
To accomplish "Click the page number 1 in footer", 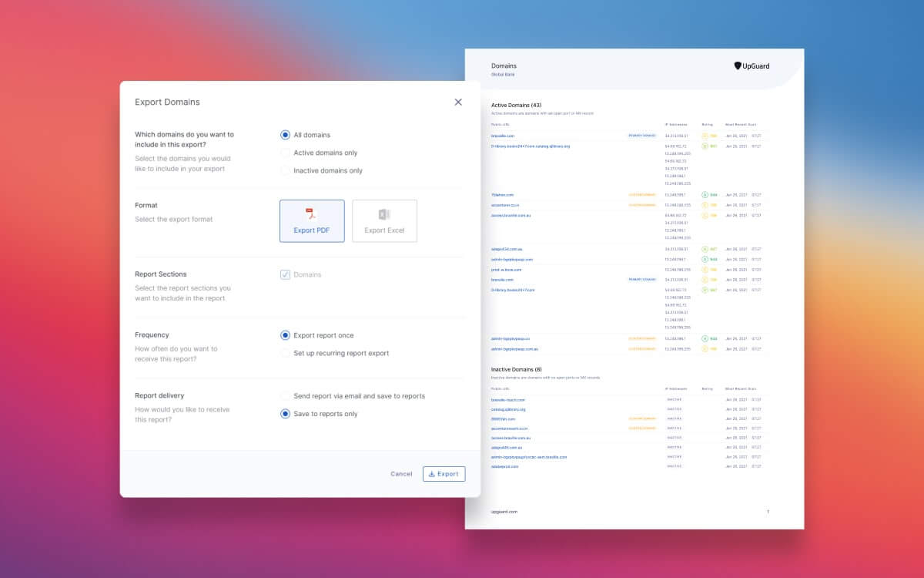I will click(x=768, y=512).
